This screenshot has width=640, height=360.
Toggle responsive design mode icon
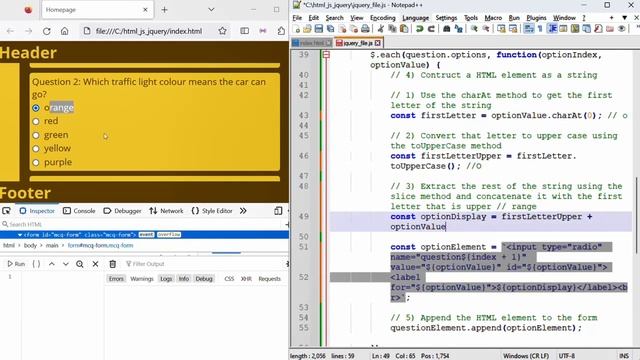point(278,211)
